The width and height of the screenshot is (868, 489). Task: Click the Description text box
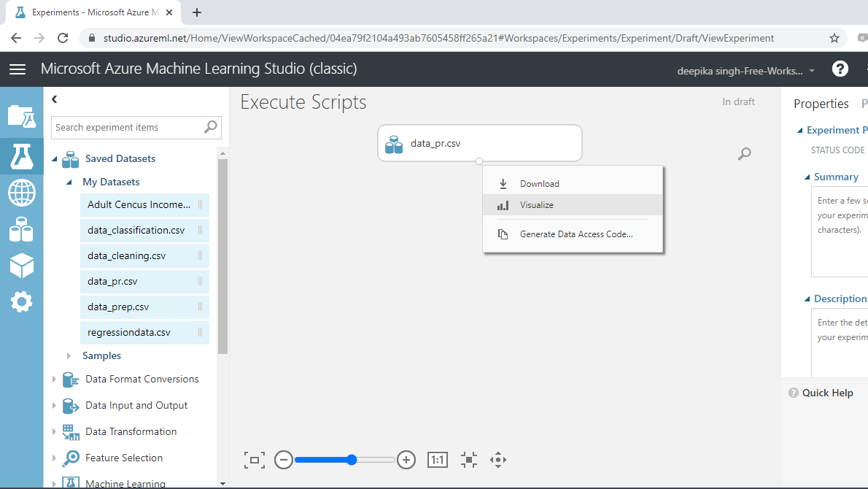point(840,342)
